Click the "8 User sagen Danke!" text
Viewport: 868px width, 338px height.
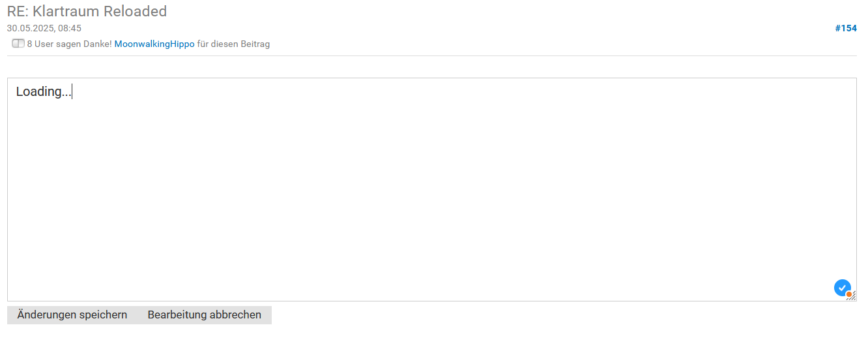pyautogui.click(x=69, y=44)
